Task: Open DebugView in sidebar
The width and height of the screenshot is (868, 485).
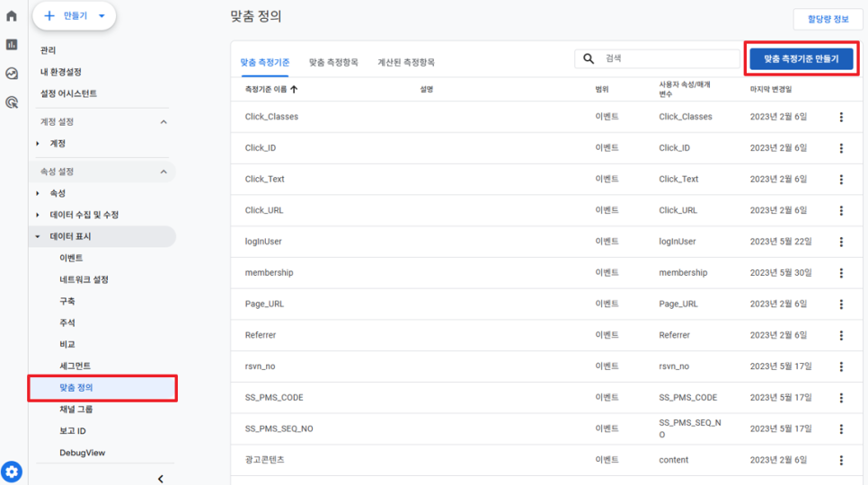Action: tap(82, 453)
